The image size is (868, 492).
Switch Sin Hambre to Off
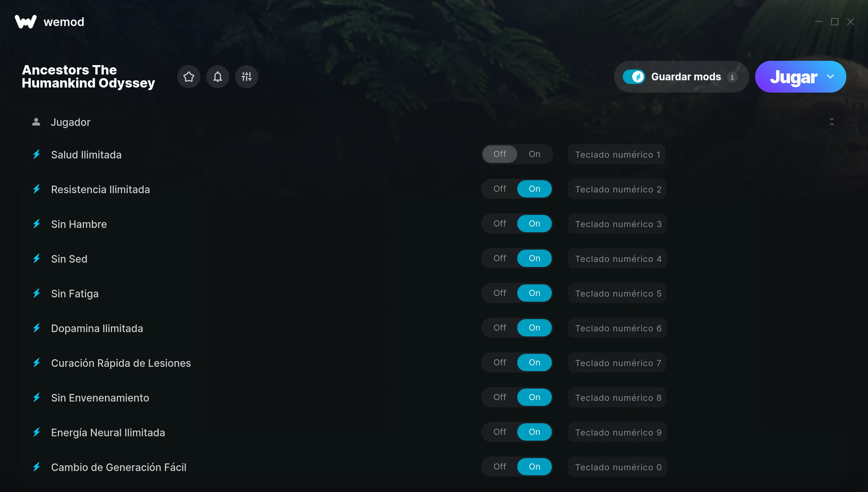pyautogui.click(x=500, y=224)
